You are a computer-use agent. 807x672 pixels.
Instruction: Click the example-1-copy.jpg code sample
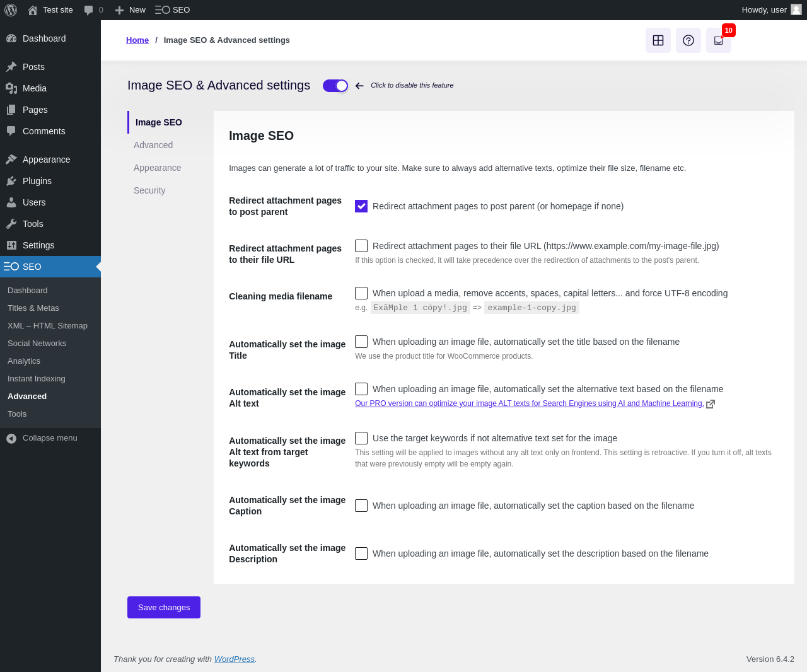point(531,308)
